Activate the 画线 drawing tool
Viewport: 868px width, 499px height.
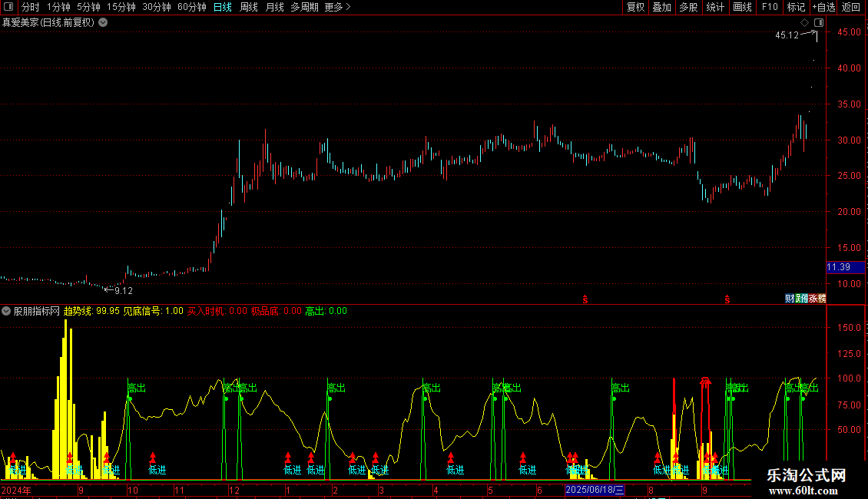[742, 7]
